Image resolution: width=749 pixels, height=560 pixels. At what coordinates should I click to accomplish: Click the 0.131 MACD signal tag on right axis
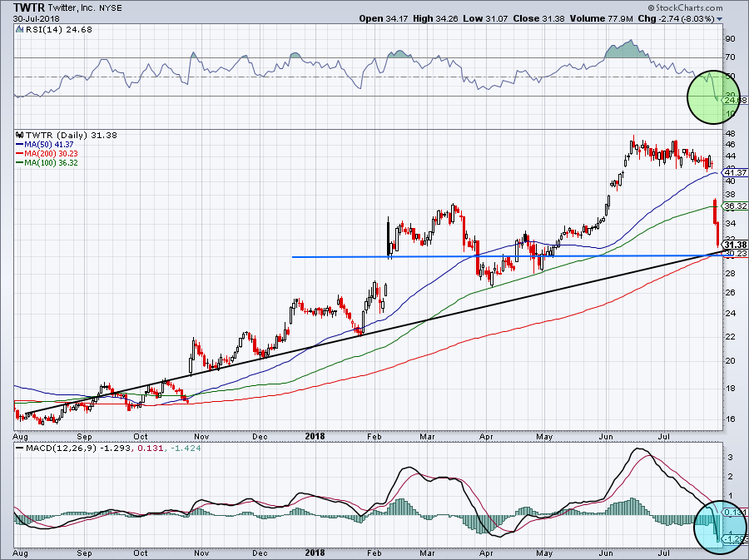(736, 513)
